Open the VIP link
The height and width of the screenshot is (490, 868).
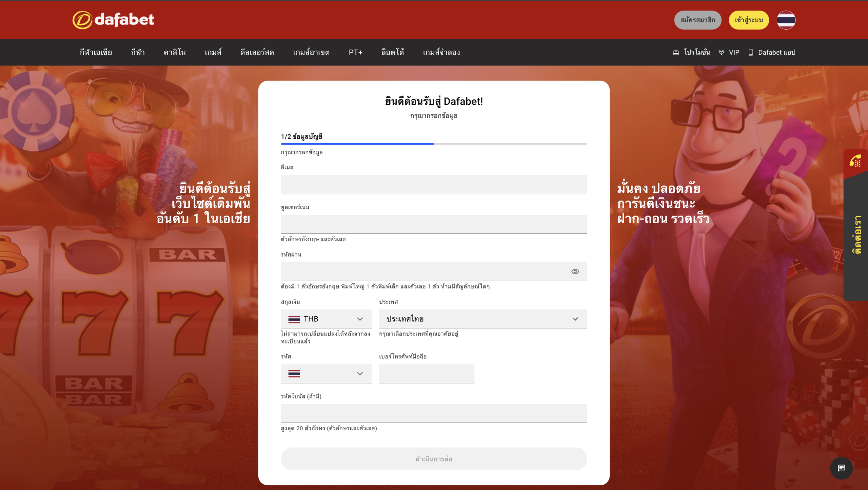734,52
